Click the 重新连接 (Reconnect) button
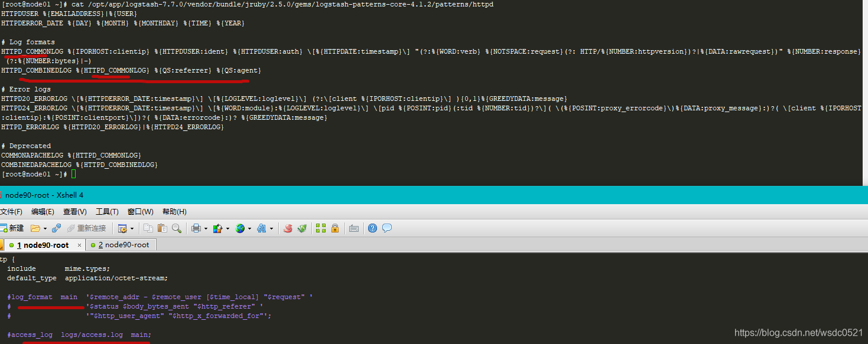868x344 pixels. [x=86, y=228]
